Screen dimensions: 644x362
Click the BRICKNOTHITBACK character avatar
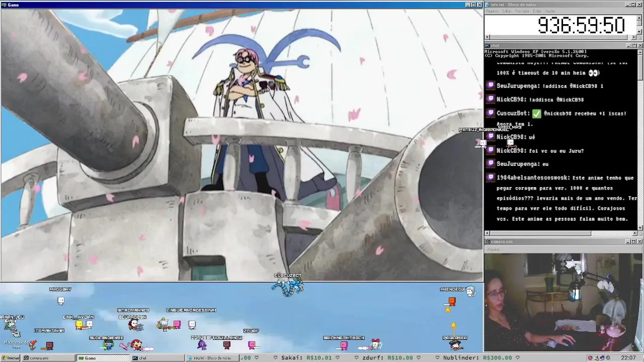(344, 345)
